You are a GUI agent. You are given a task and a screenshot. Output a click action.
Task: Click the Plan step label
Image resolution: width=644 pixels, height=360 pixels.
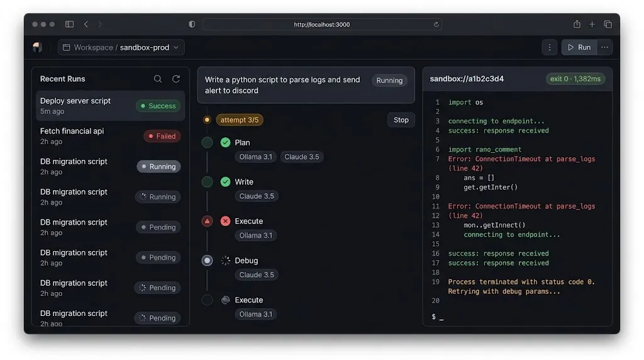click(242, 143)
